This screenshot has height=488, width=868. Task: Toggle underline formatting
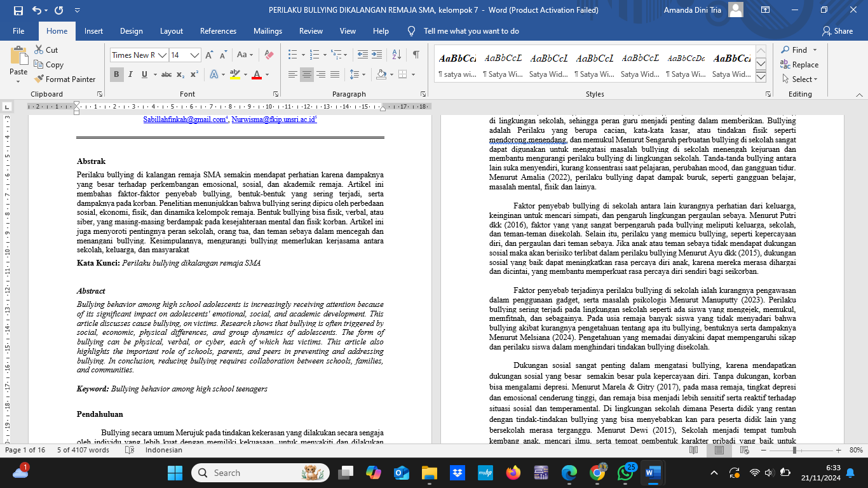[144, 74]
